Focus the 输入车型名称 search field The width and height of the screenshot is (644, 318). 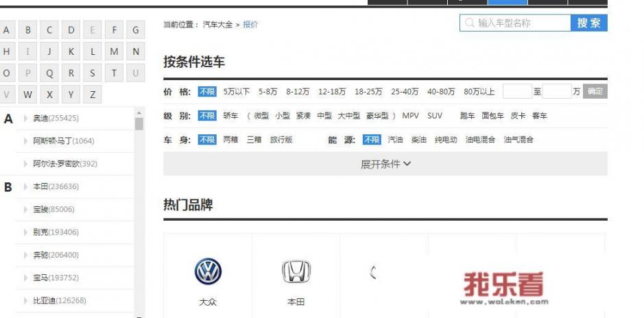[515, 23]
